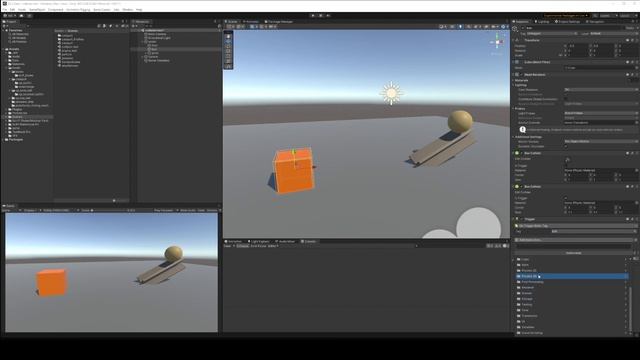The width and height of the screenshot is (640, 360).
Task: Collapse the Transform component header
Action: (x=513, y=40)
